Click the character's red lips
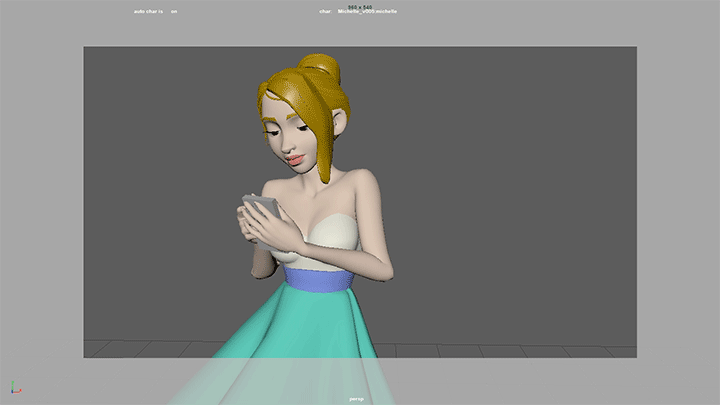The height and width of the screenshot is (405, 720). 295,159
